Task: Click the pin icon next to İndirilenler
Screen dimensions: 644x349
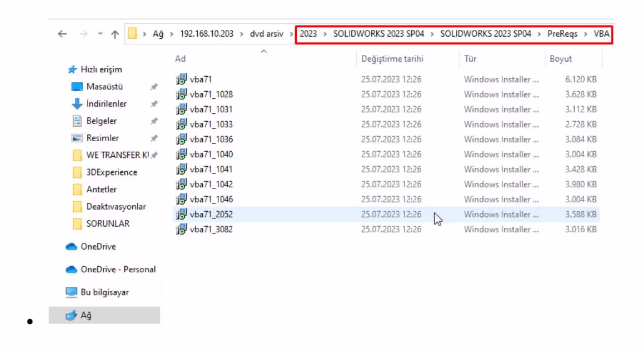Action: tap(154, 104)
